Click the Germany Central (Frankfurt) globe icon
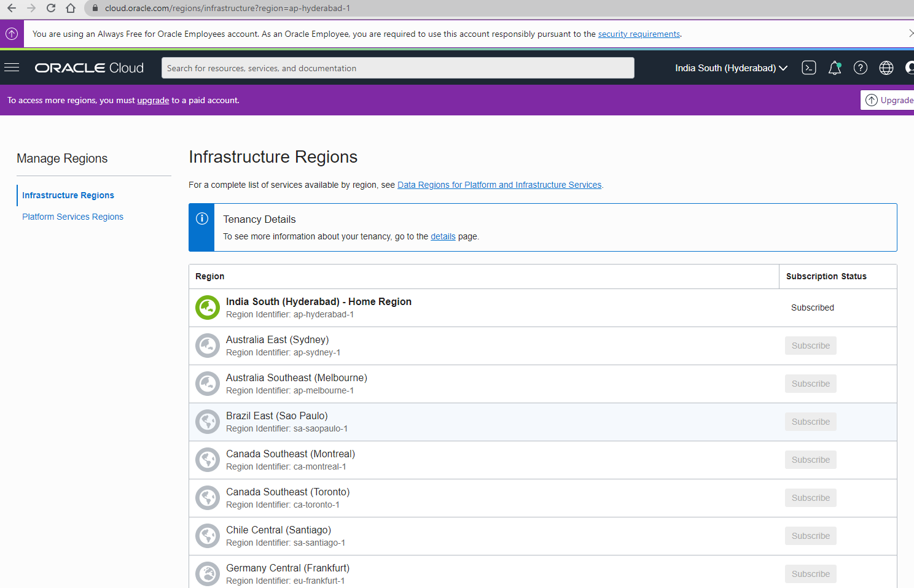This screenshot has width=914, height=588. pyautogui.click(x=208, y=574)
